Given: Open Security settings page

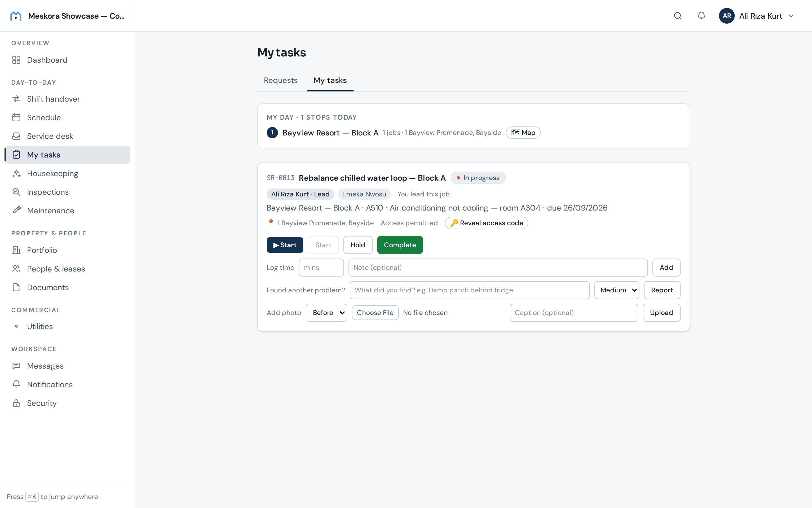Looking at the screenshot, I should [x=67, y=403].
